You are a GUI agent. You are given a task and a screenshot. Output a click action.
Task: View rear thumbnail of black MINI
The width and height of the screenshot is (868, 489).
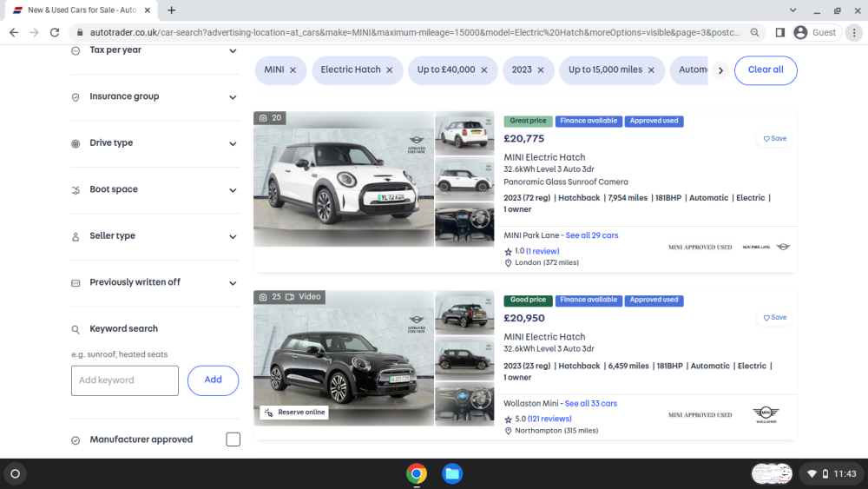pos(464,313)
